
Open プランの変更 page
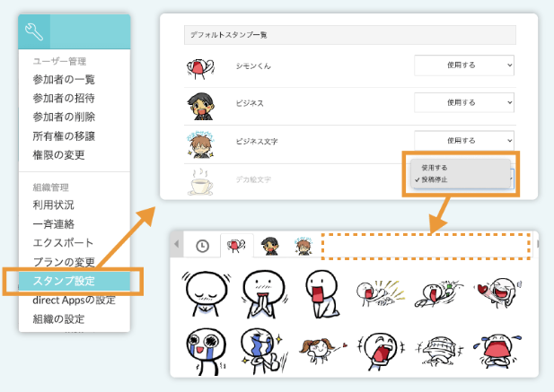tap(64, 262)
